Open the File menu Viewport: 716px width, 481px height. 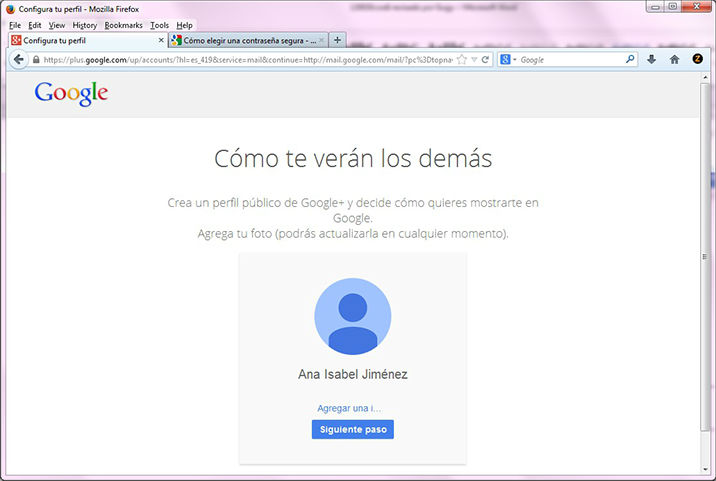[x=15, y=25]
